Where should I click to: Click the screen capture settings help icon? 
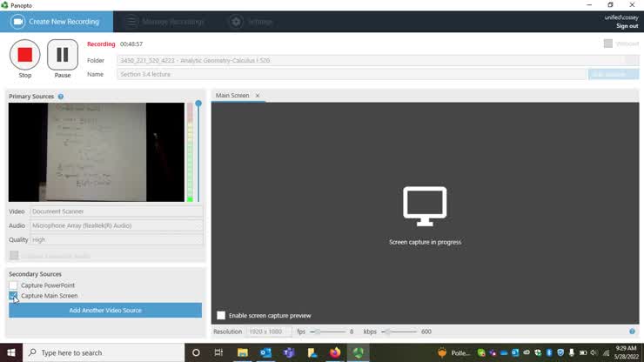pyautogui.click(x=632, y=332)
